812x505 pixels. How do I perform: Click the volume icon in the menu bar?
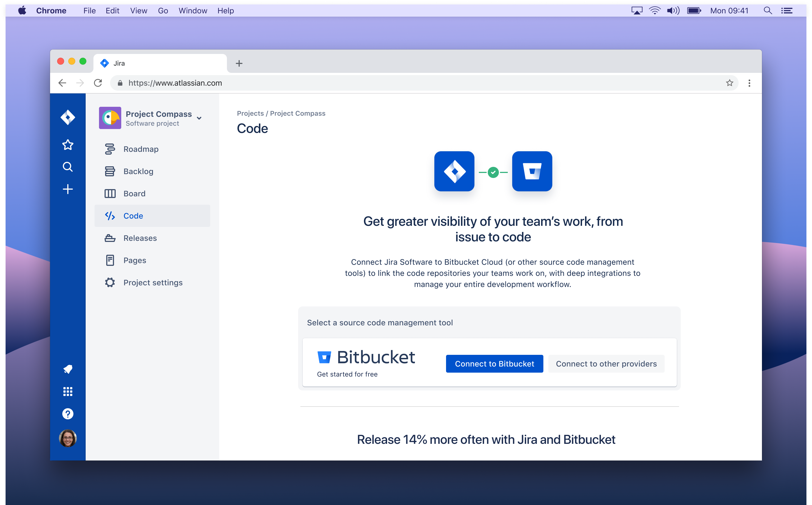tap(673, 10)
